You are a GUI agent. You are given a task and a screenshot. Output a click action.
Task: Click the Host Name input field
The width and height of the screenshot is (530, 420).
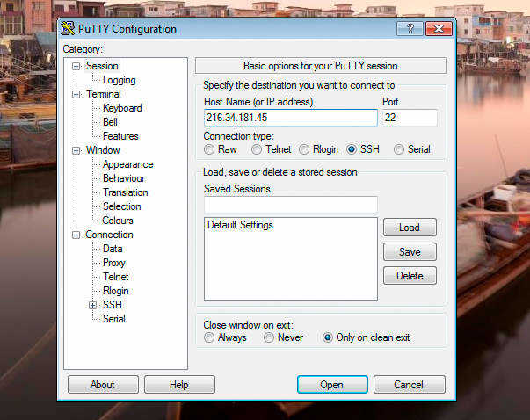[291, 118]
